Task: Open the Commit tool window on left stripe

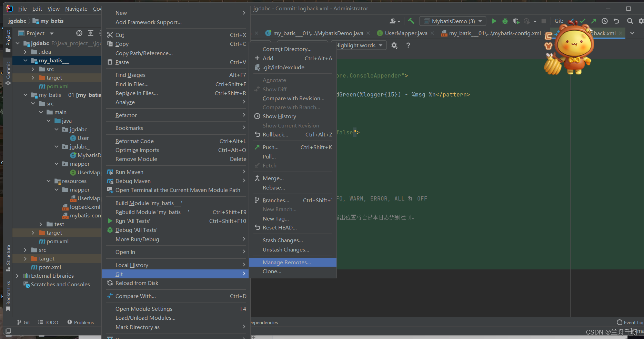Action: pos(8,73)
